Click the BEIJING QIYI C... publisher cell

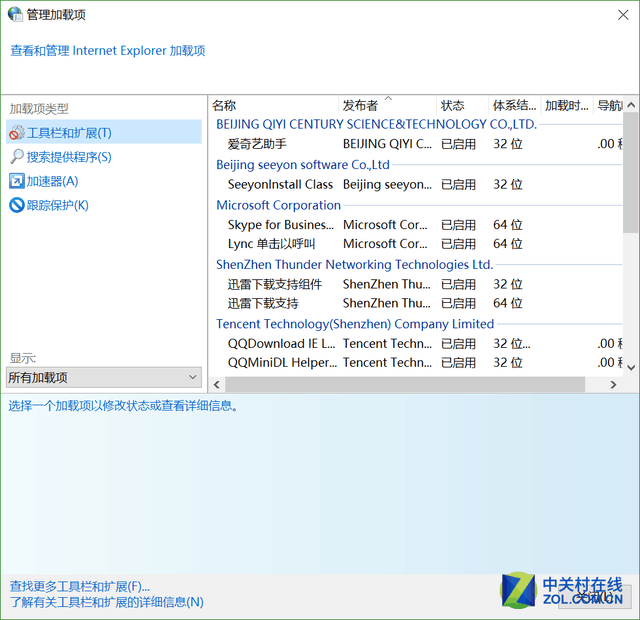(x=387, y=144)
